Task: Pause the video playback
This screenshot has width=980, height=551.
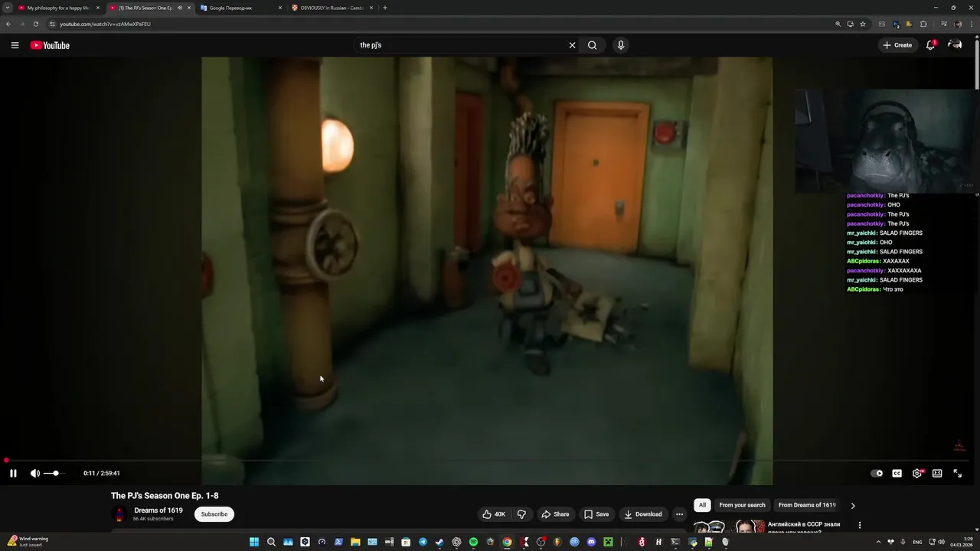Action: [x=13, y=473]
